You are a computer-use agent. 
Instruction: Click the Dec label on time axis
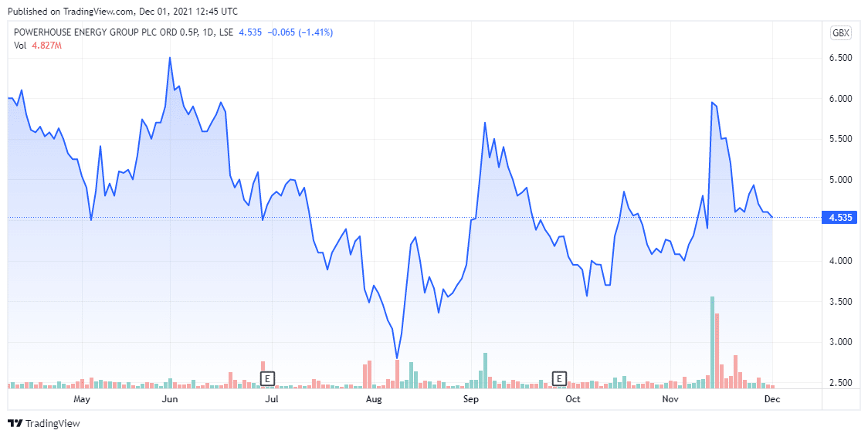coord(772,398)
